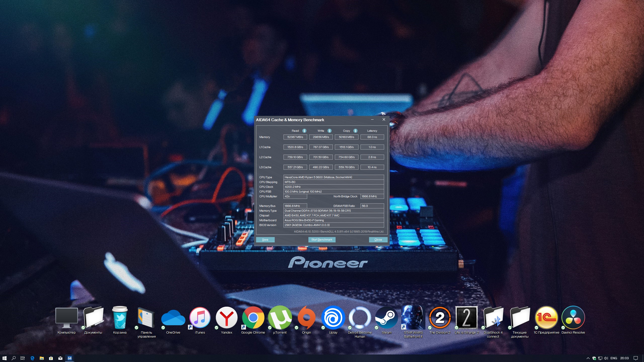
Task: Show hidden system tray icons chevron
Action: click(588, 358)
